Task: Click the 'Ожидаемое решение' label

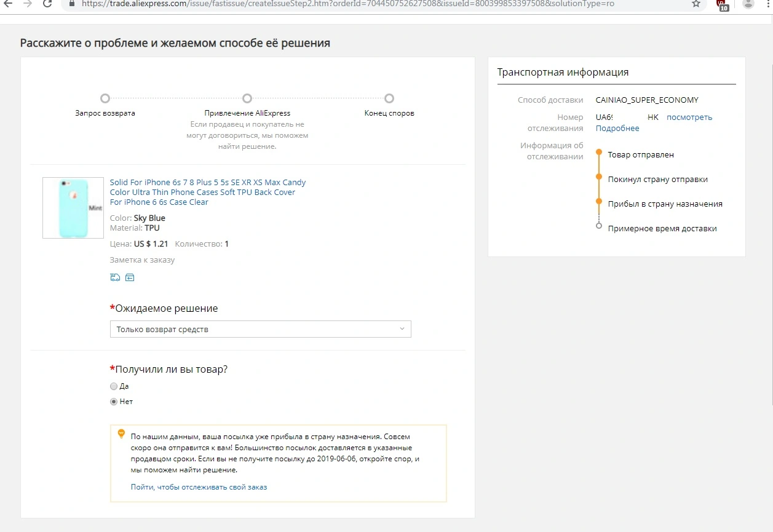Action: pos(167,309)
